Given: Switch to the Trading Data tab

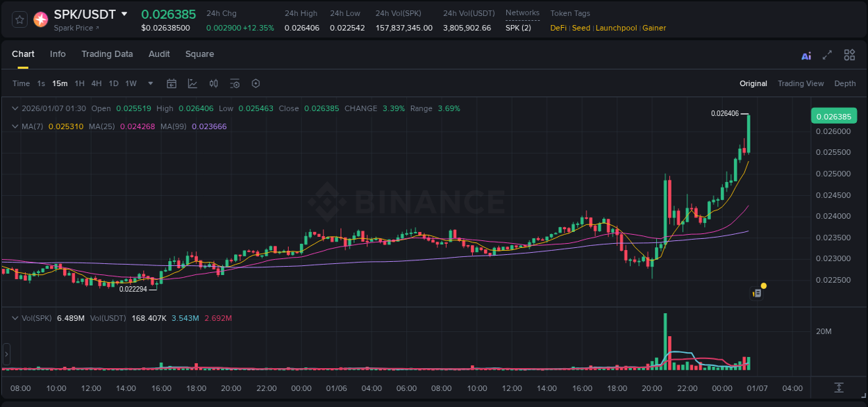Looking at the screenshot, I should pos(107,53).
